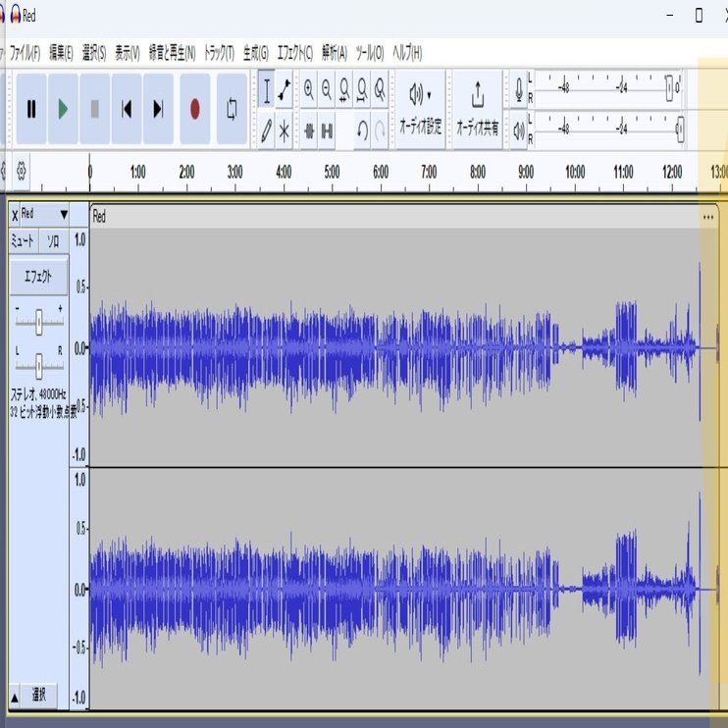Screen dimensions: 728x728
Task: Start recording with the red Record button
Action: click(x=195, y=109)
